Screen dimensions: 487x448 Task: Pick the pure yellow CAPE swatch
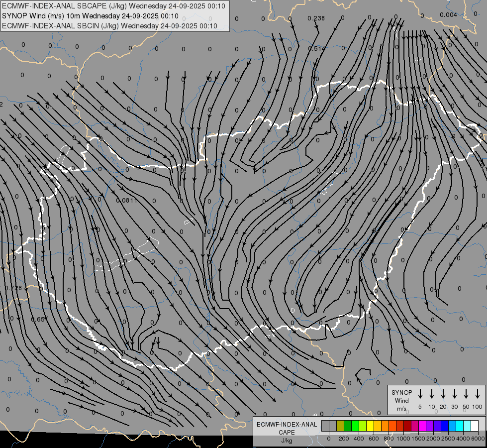coord(370,426)
